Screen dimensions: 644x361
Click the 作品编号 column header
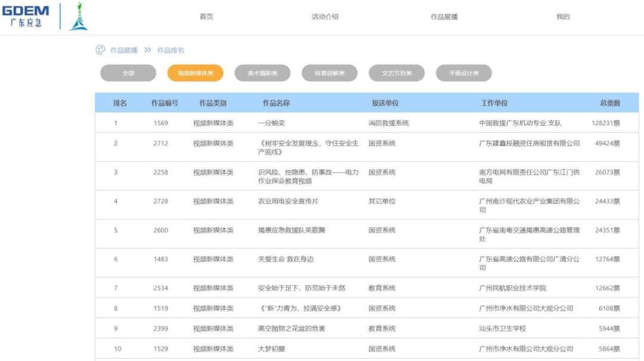pos(165,103)
